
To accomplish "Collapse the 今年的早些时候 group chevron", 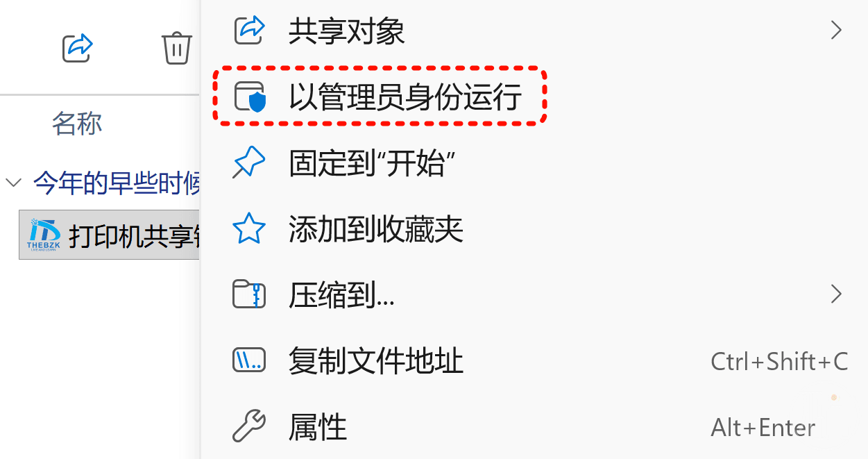I will point(13,183).
